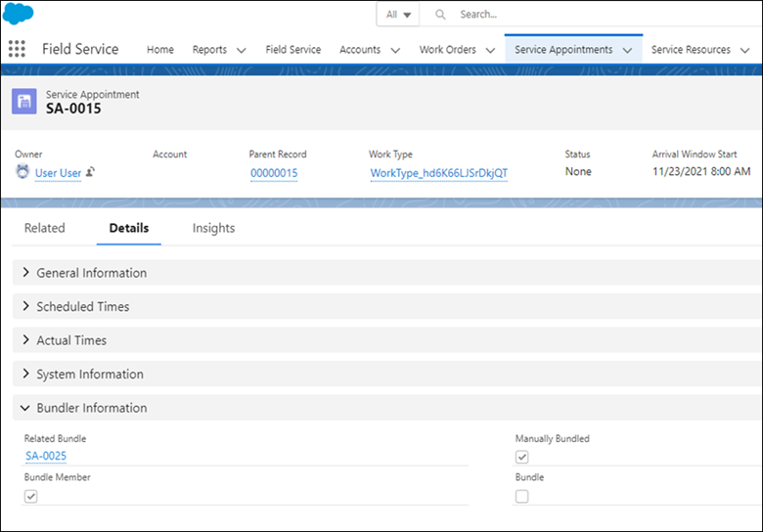
Task: Toggle the Bundle Member checkbox
Action: pyautogui.click(x=30, y=496)
